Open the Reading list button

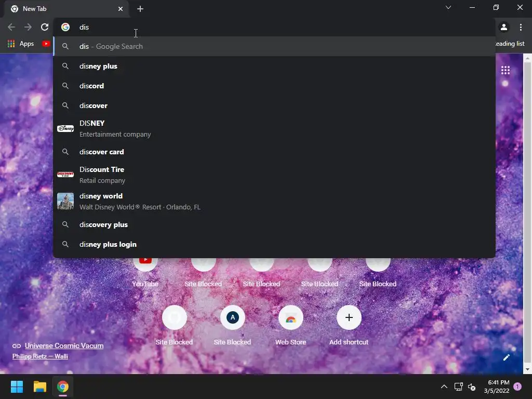pyautogui.click(x=510, y=44)
